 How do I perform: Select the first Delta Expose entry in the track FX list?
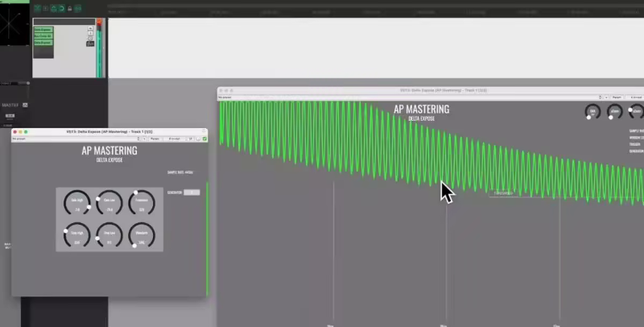pyautogui.click(x=43, y=28)
